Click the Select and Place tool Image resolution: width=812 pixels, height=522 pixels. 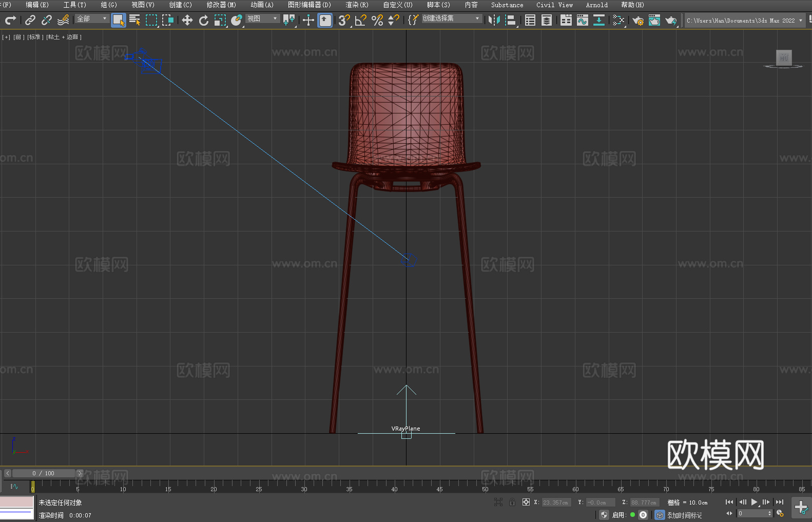237,20
